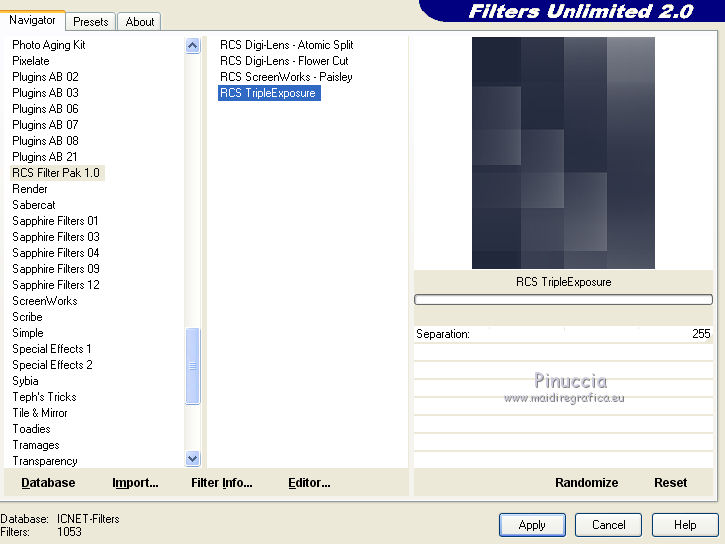Select RCS Filter Pak 1.0 category

pyautogui.click(x=56, y=173)
